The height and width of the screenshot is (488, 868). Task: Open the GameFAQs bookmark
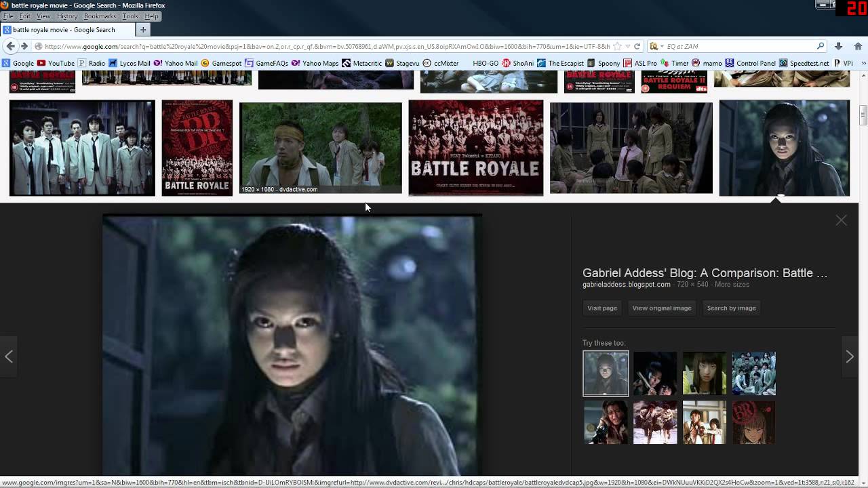tap(267, 63)
